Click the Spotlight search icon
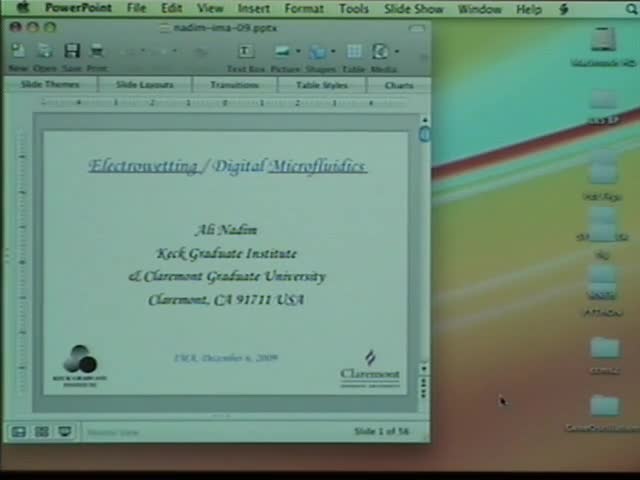The height and width of the screenshot is (480, 640). (631, 9)
